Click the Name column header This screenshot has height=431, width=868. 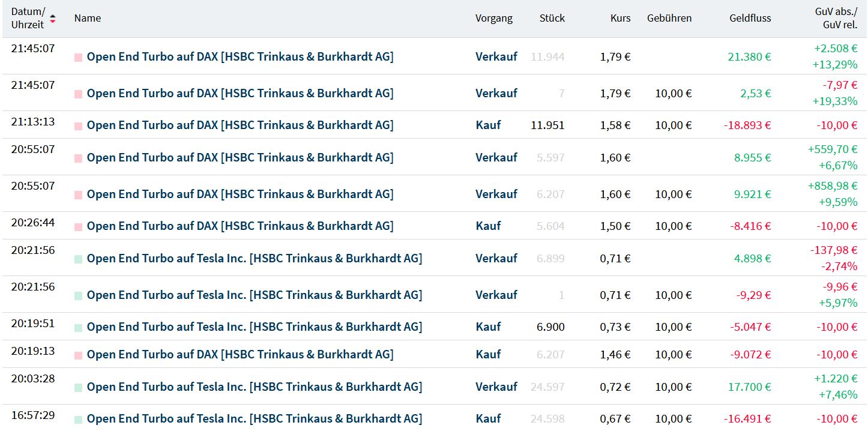(88, 18)
